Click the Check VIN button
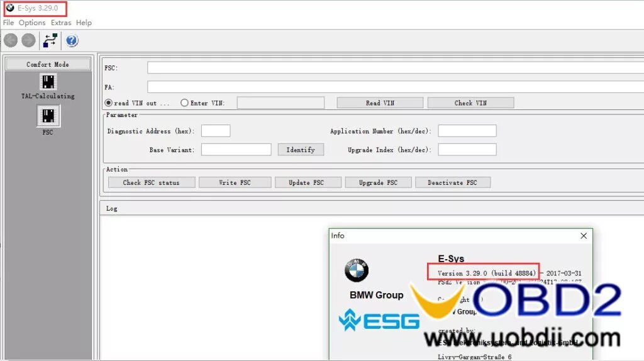The width and height of the screenshot is (644, 361). click(470, 103)
